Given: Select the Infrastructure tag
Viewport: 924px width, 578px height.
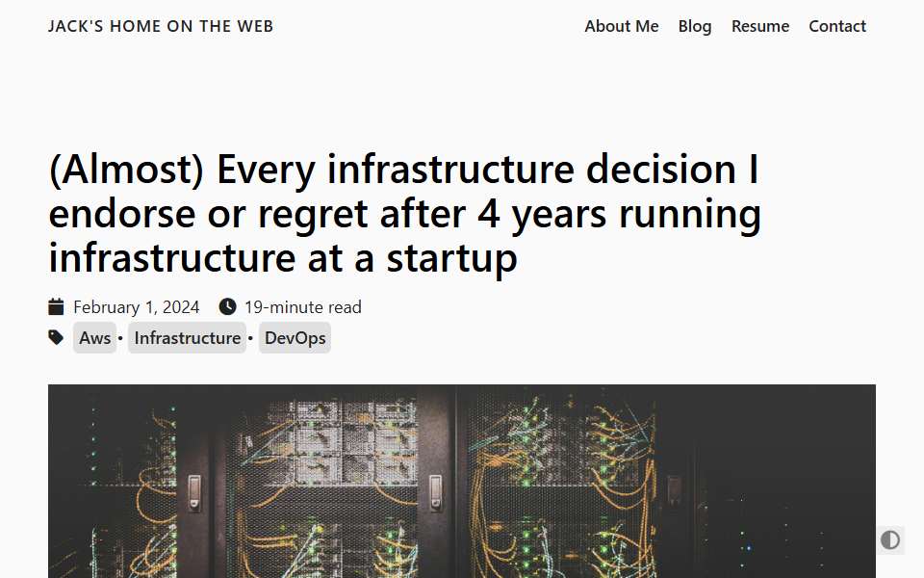Looking at the screenshot, I should (188, 338).
